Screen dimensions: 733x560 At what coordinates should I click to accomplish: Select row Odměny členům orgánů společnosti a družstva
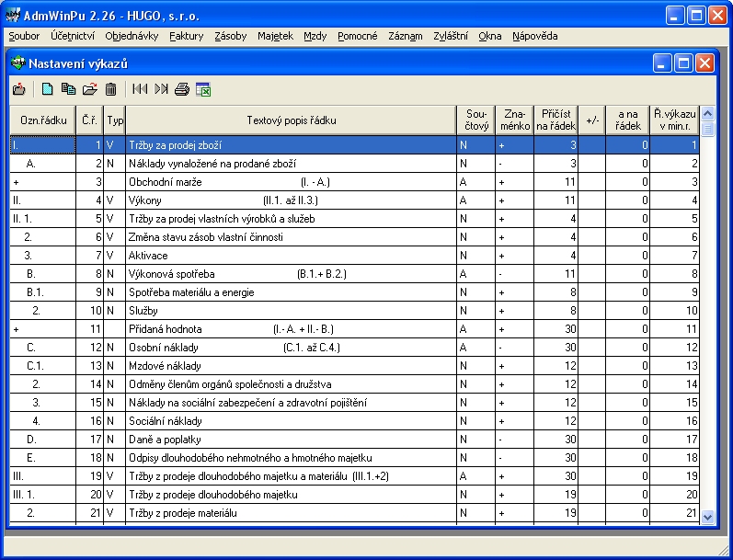click(x=354, y=384)
